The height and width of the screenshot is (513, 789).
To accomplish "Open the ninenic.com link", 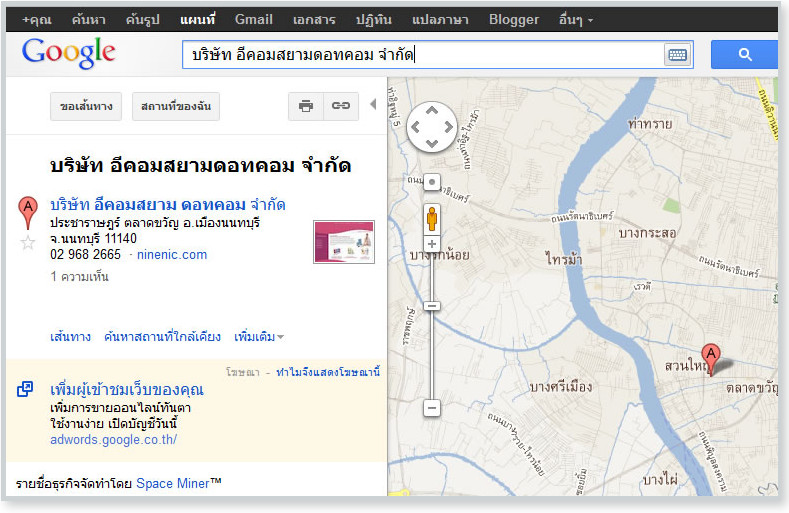I will [x=172, y=255].
